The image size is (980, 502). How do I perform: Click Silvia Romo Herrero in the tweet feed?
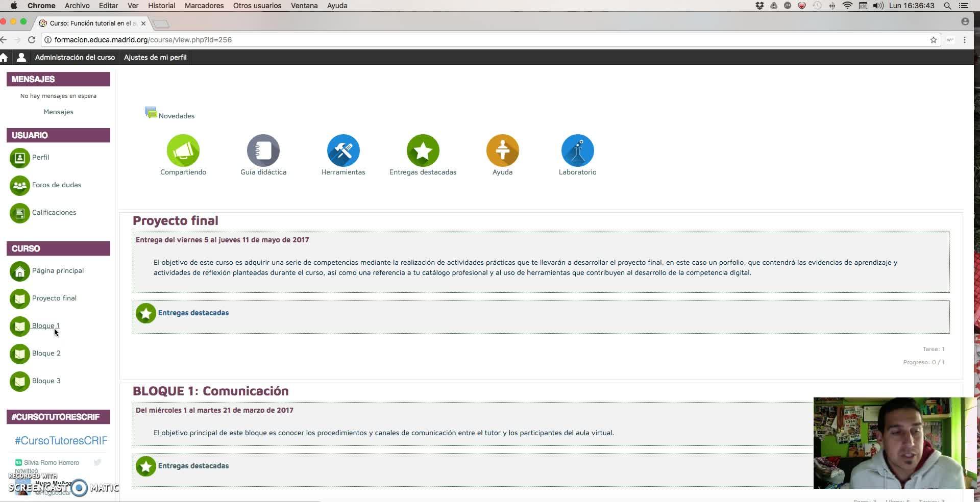pyautogui.click(x=52, y=463)
